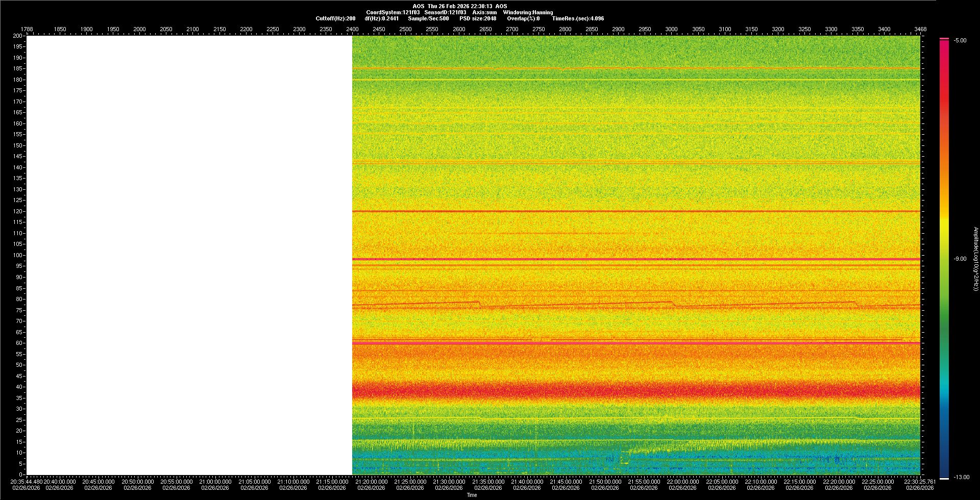Click the 120 Hz frequency axis label
Viewport: 980px width, 500px height.
coord(18,211)
